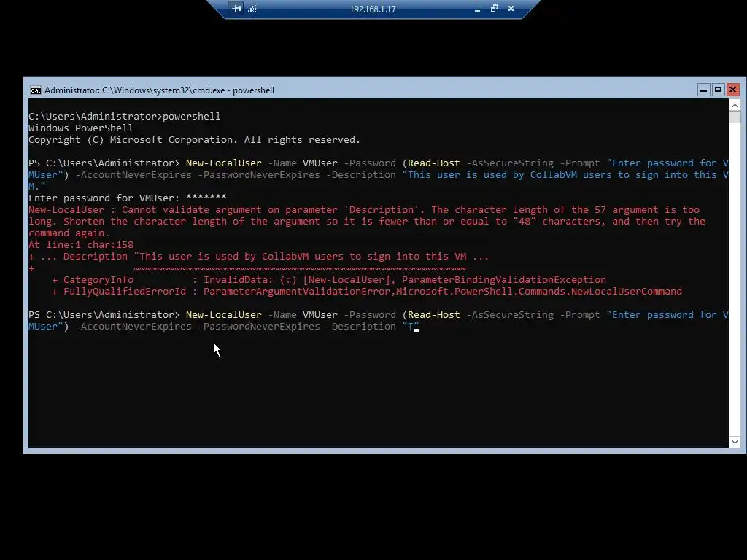Maximize the Administrator cmd window
747x560 pixels.
719,90
